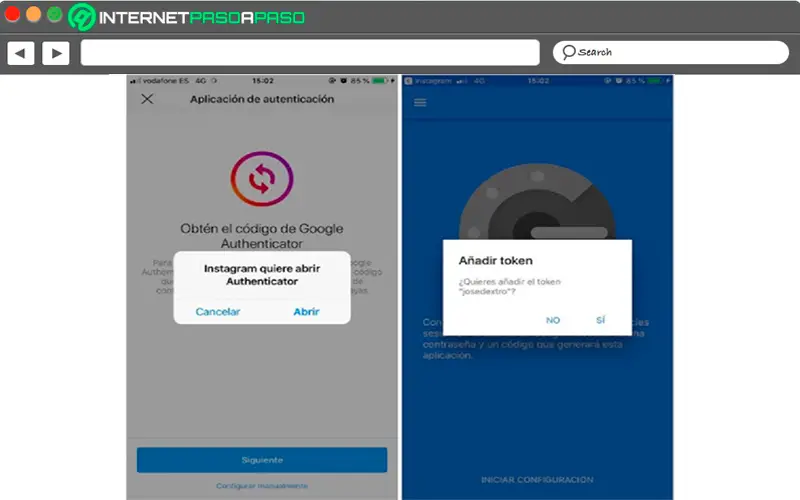The width and height of the screenshot is (800, 500).
Task: Click the browser back arrow button
Action: [x=21, y=53]
